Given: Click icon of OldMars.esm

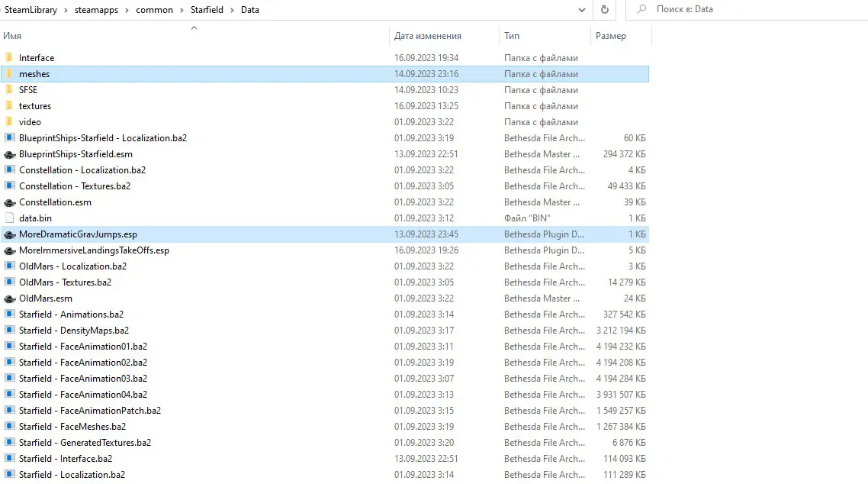Looking at the screenshot, I should click(9, 299).
